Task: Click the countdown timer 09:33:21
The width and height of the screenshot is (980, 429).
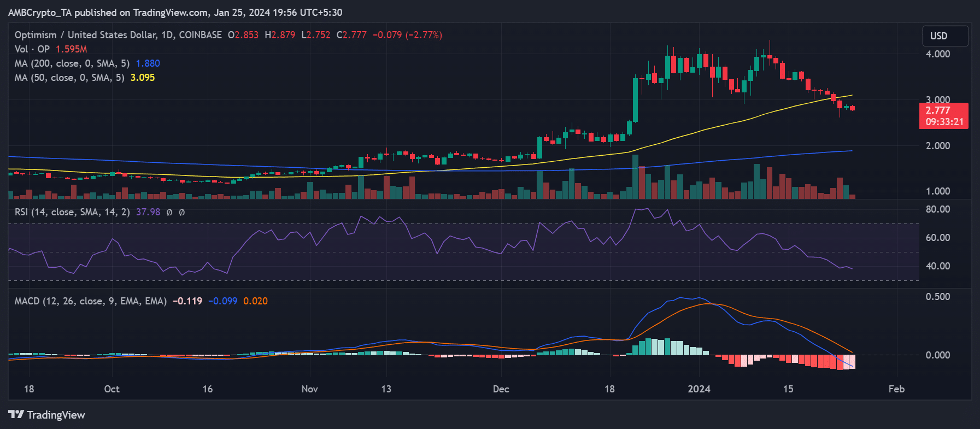Action: [944, 122]
